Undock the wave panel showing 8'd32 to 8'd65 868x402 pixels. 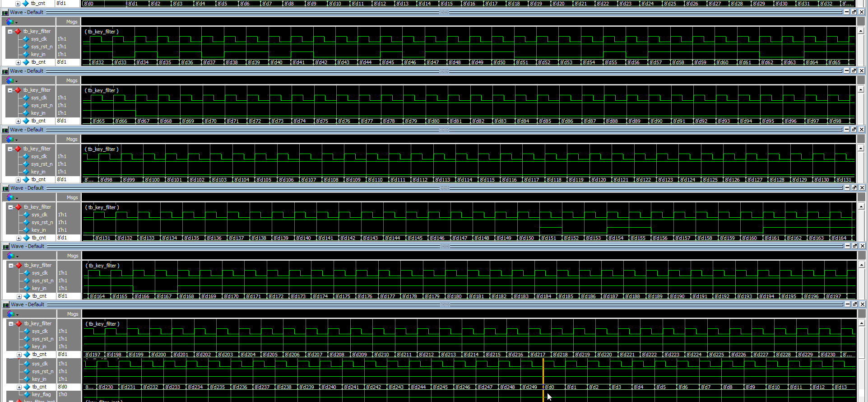point(854,12)
